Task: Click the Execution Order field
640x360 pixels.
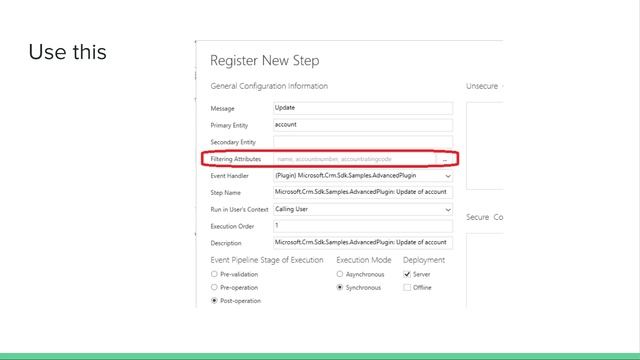Action: (363, 226)
